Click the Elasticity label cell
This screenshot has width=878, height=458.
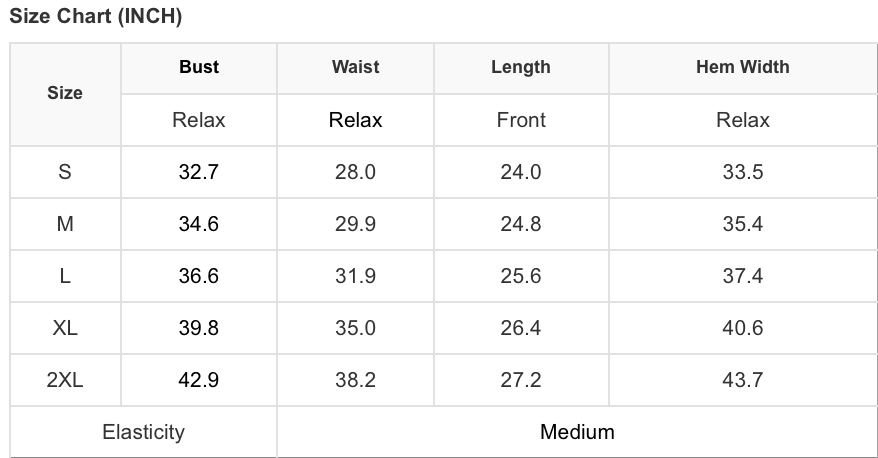143,432
